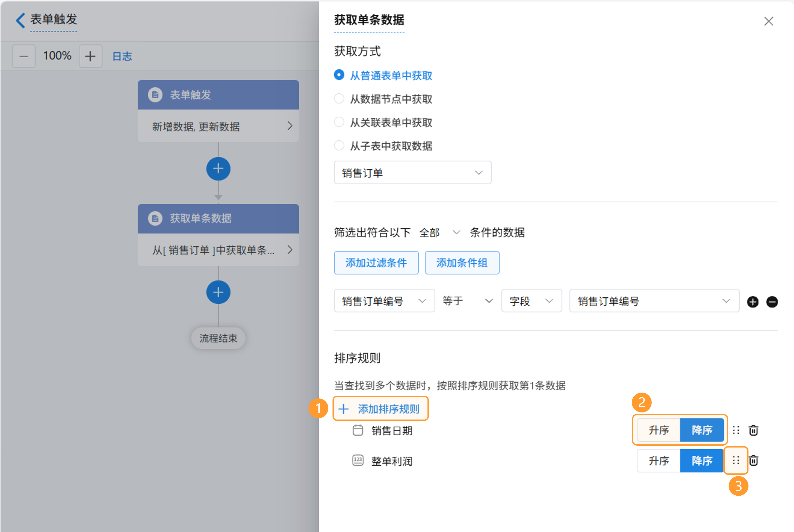Open the 日志 log link
794x532 pixels.
click(x=122, y=56)
